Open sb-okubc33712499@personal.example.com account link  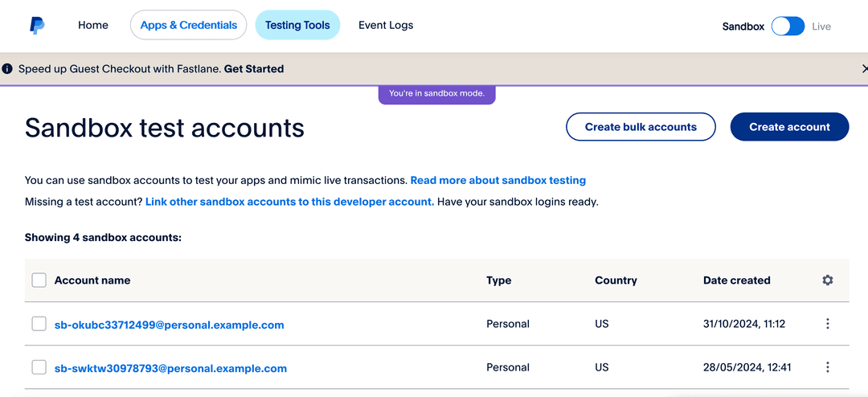tap(170, 325)
